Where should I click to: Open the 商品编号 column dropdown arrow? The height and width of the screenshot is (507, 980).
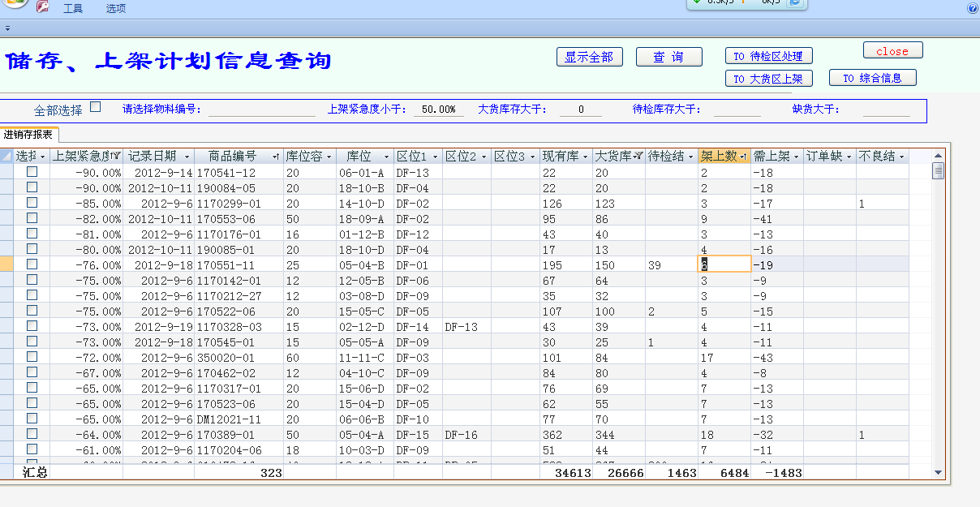pos(276,157)
